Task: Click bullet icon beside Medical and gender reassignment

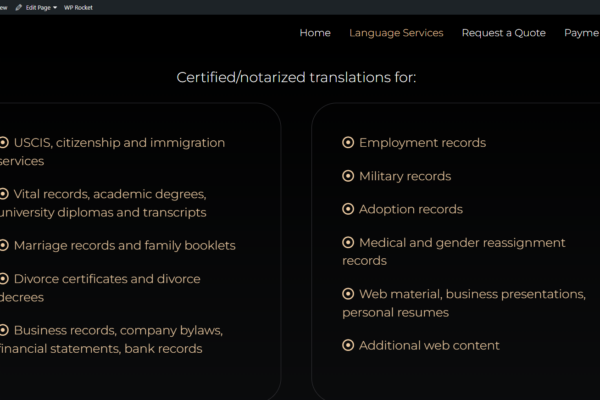Action: pos(348,242)
